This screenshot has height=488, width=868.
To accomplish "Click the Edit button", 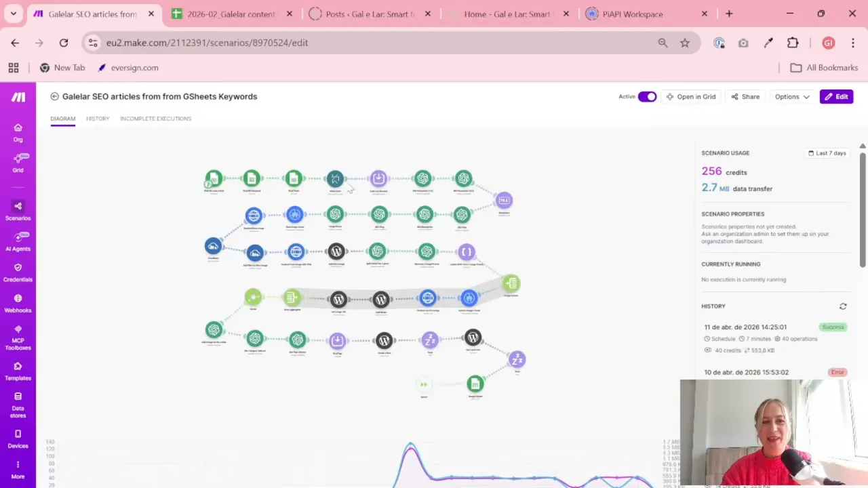I will tap(836, 96).
